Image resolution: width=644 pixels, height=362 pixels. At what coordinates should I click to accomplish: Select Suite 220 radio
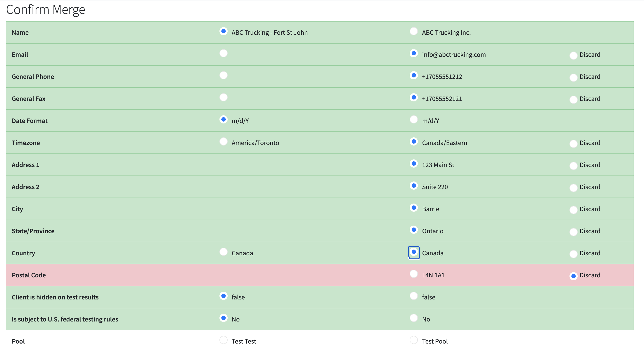(414, 185)
